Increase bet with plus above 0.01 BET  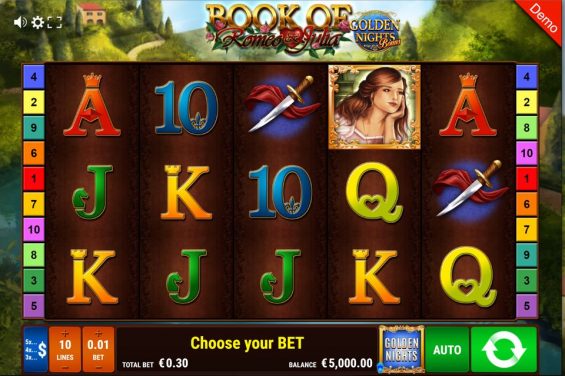point(98,332)
